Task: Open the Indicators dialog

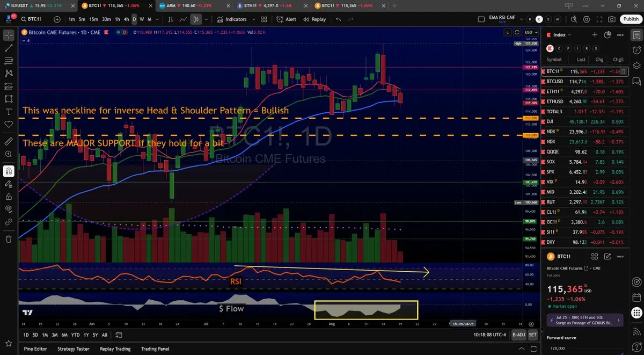Action: tap(232, 19)
